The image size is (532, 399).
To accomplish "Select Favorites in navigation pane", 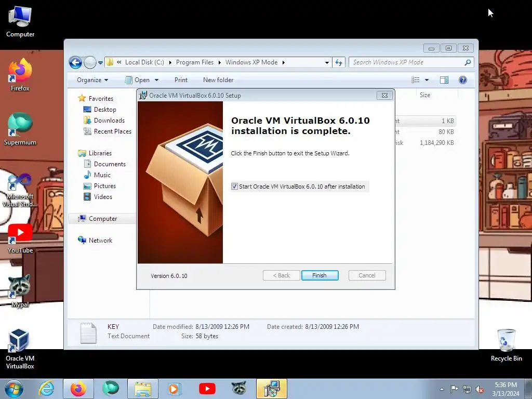I will tap(101, 98).
